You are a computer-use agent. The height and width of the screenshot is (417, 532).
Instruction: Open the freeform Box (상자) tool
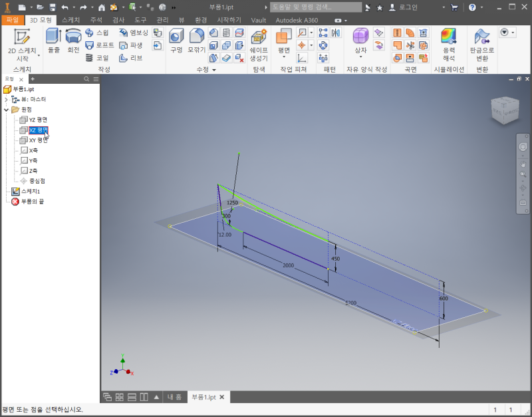(360, 41)
